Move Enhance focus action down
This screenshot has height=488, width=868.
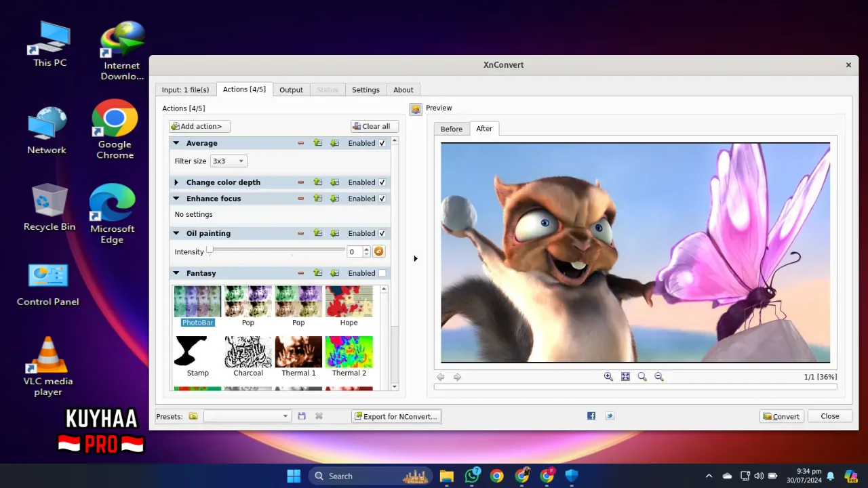(334, 199)
